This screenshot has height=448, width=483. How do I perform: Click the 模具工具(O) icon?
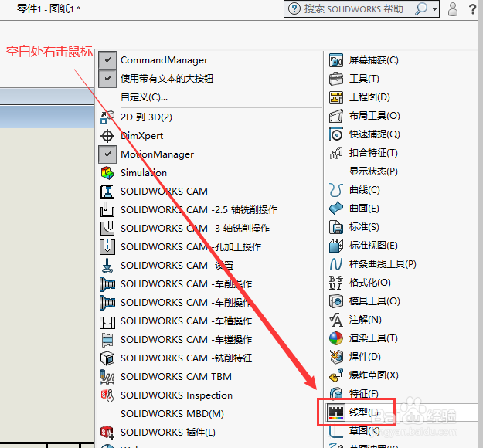336,301
